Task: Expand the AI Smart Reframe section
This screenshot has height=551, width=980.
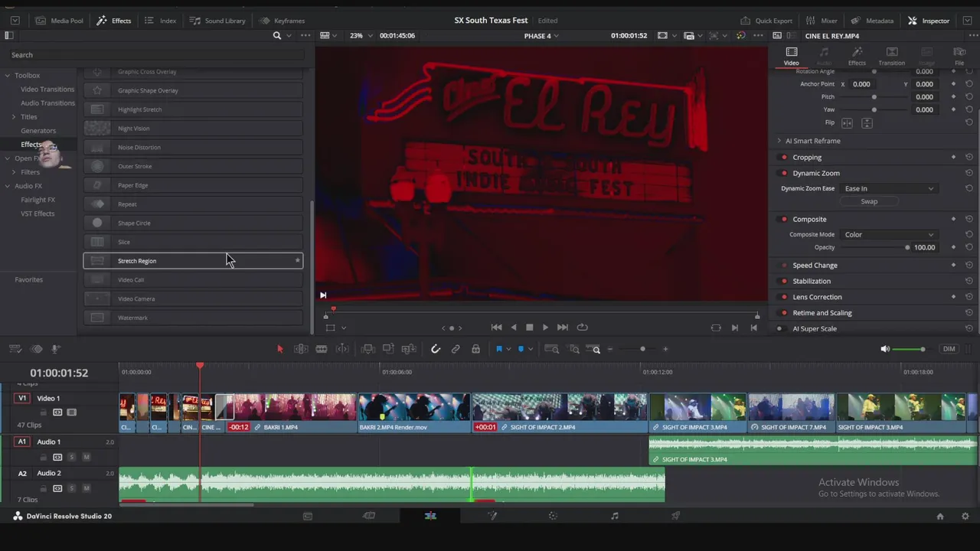Action: pos(779,141)
